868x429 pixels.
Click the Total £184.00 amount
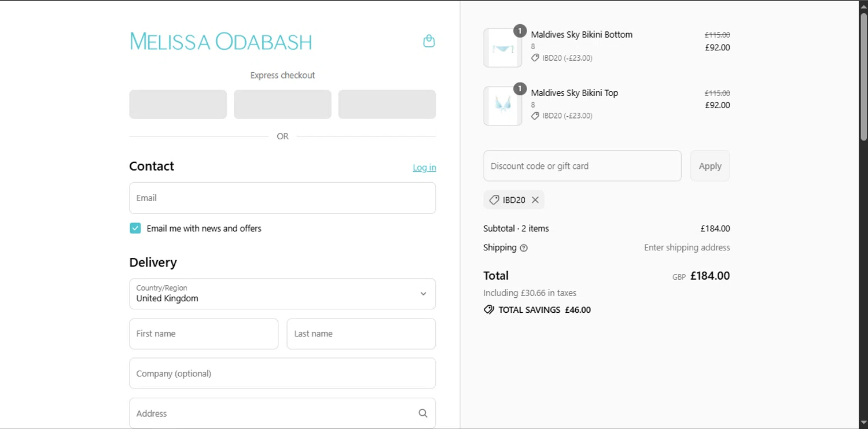point(710,276)
